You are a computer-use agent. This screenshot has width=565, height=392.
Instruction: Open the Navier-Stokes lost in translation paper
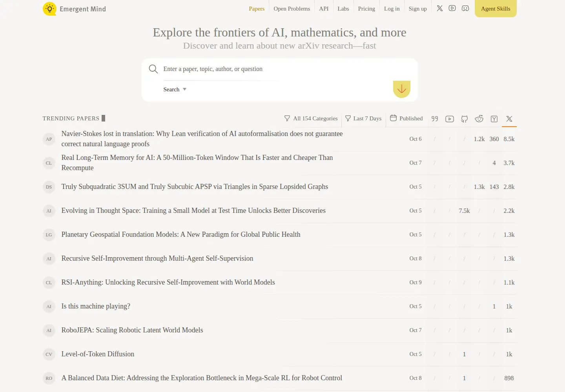(202, 139)
